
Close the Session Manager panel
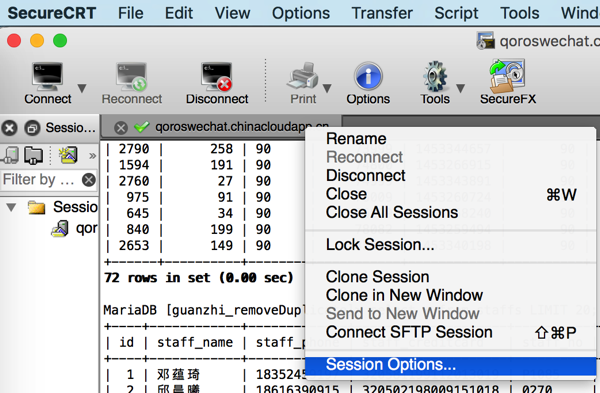pos(9,128)
